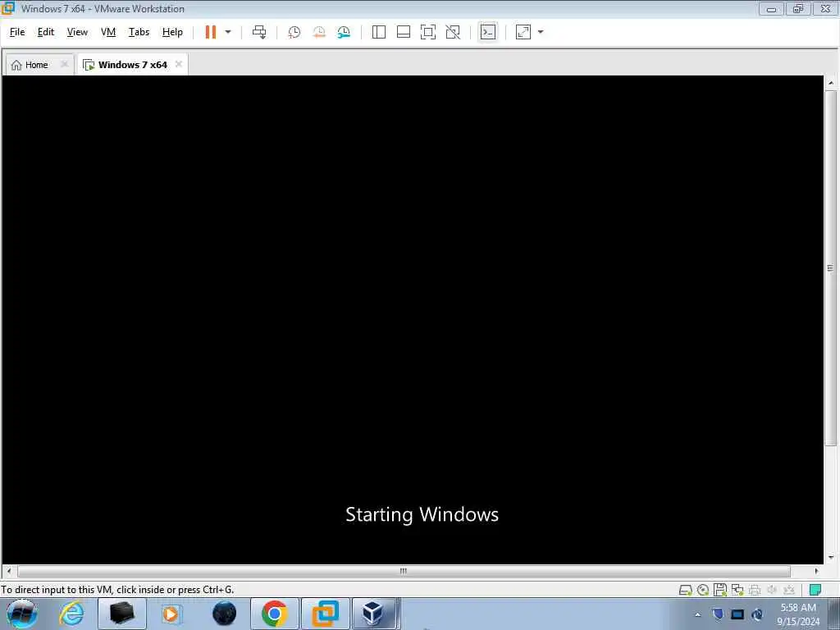Minimize the VMware Workstation window

pyautogui.click(x=771, y=9)
